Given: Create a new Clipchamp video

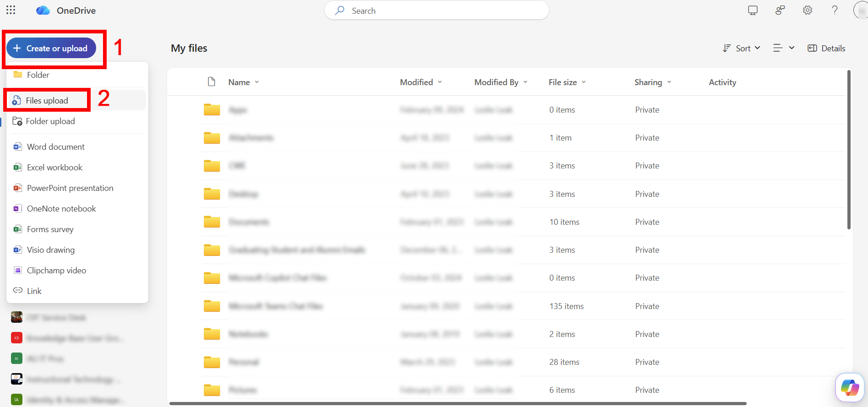Looking at the screenshot, I should click(77, 270).
